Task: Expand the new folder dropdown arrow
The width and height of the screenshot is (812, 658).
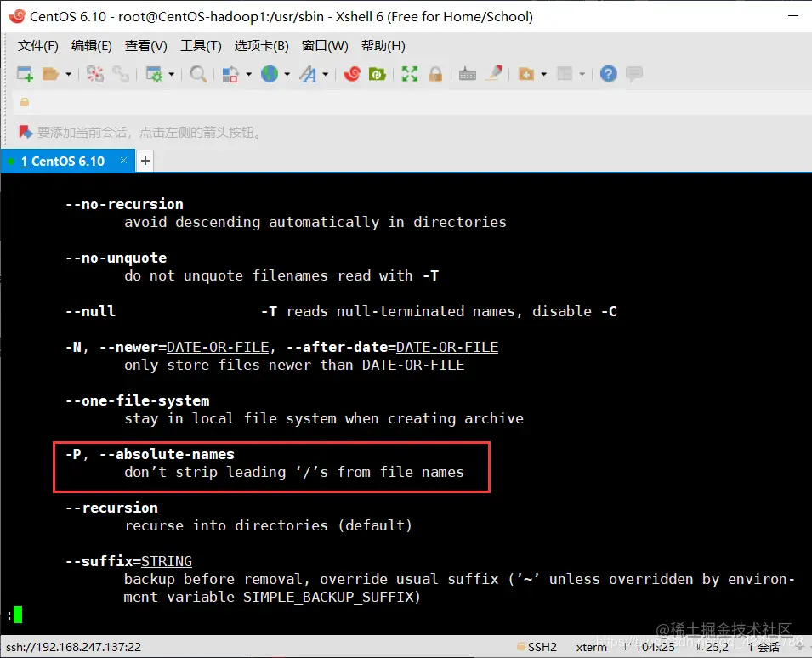Action: pyautogui.click(x=544, y=75)
